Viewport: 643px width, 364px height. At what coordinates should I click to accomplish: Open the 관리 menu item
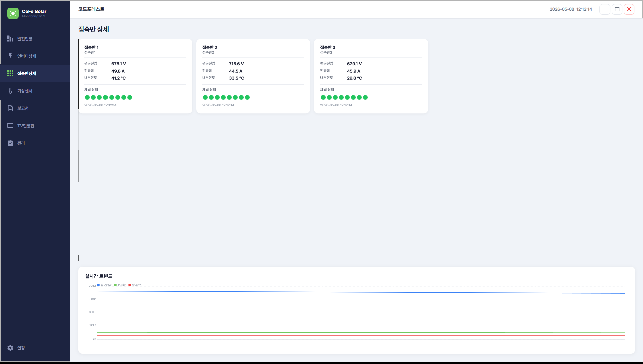pyautogui.click(x=35, y=143)
